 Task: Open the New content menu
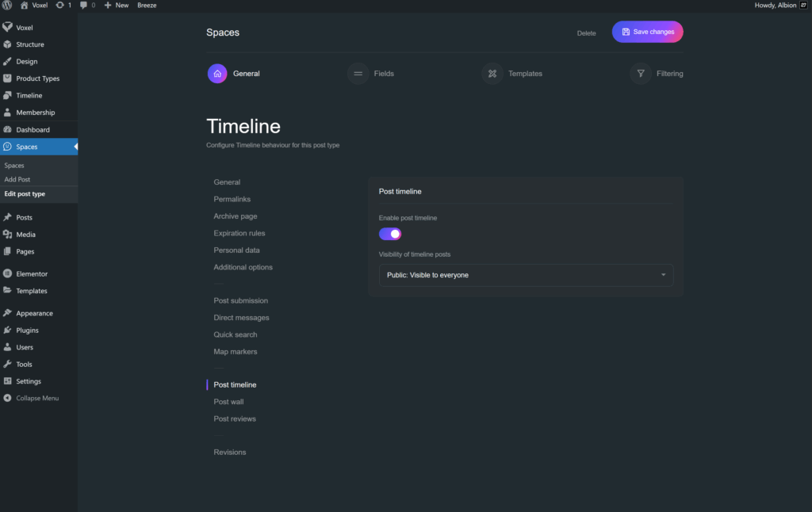coord(116,5)
